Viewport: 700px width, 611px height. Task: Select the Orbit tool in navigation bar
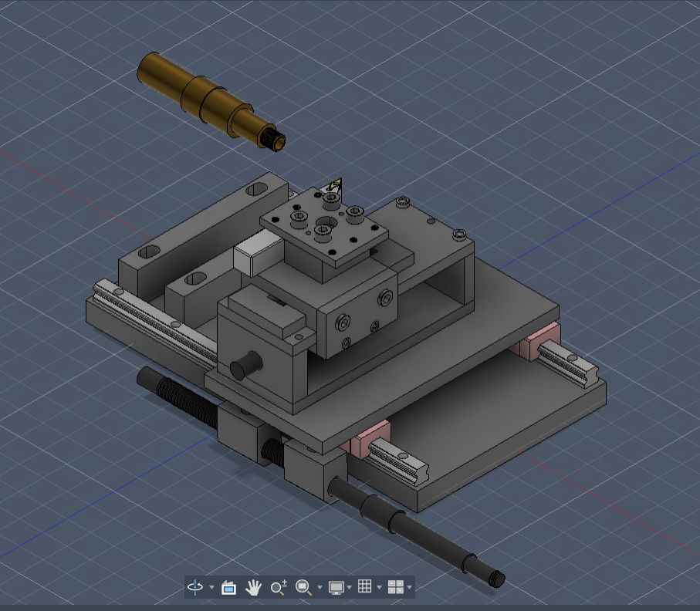pos(195,587)
